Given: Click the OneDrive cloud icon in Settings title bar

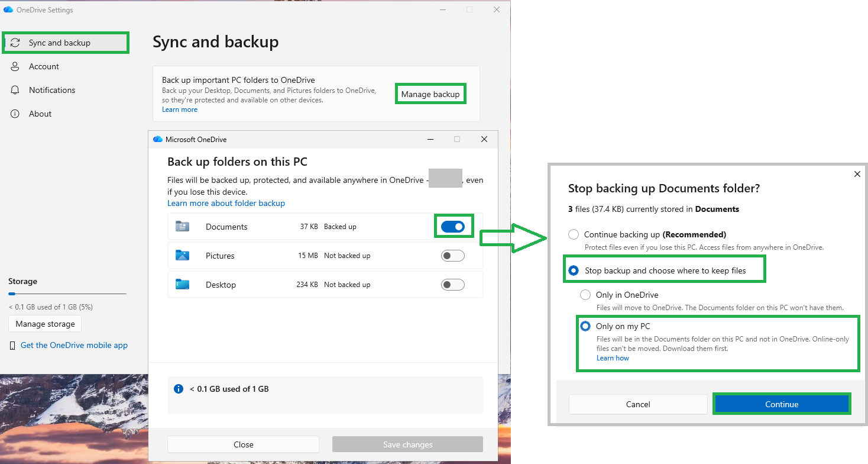Looking at the screenshot, I should click(8, 9).
